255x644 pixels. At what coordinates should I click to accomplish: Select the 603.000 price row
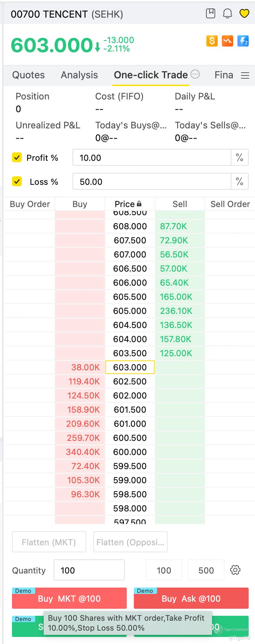point(130,367)
